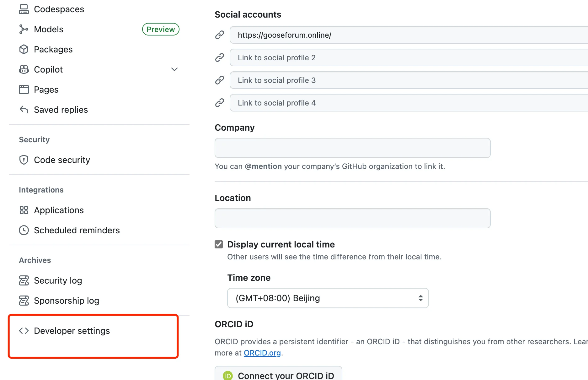
Task: Click the "Integrations" section header
Action: [41, 190]
